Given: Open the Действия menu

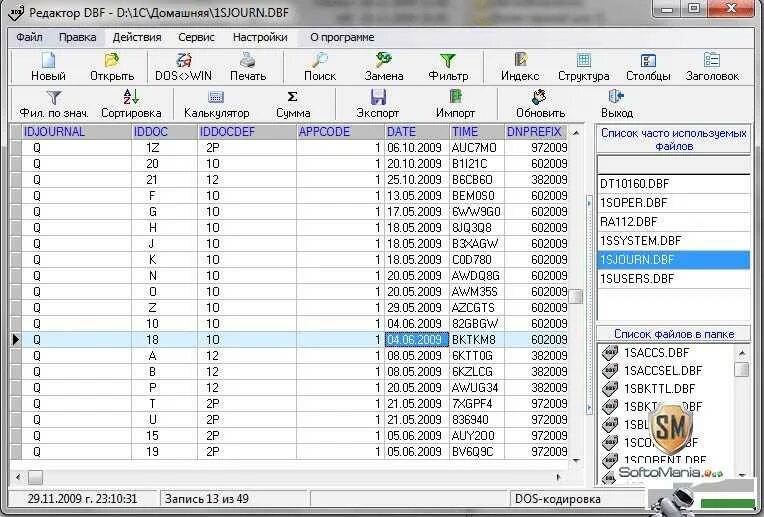Looking at the screenshot, I should (137, 37).
